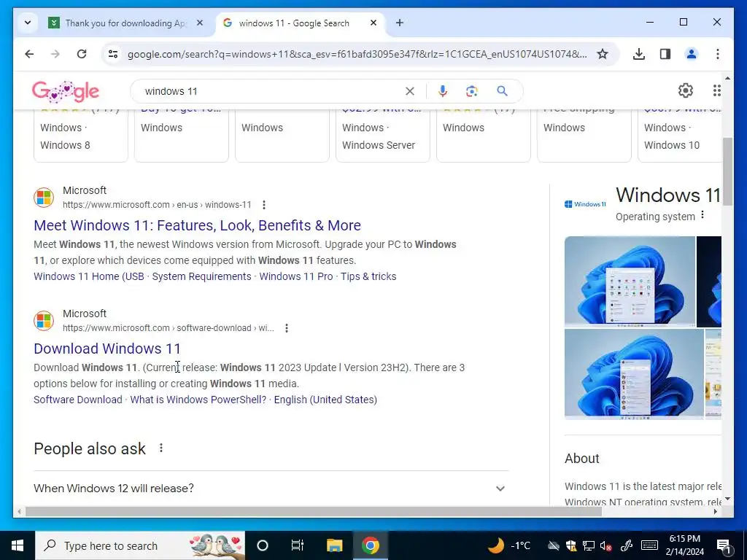Open System Requirements sitelink

(201, 276)
